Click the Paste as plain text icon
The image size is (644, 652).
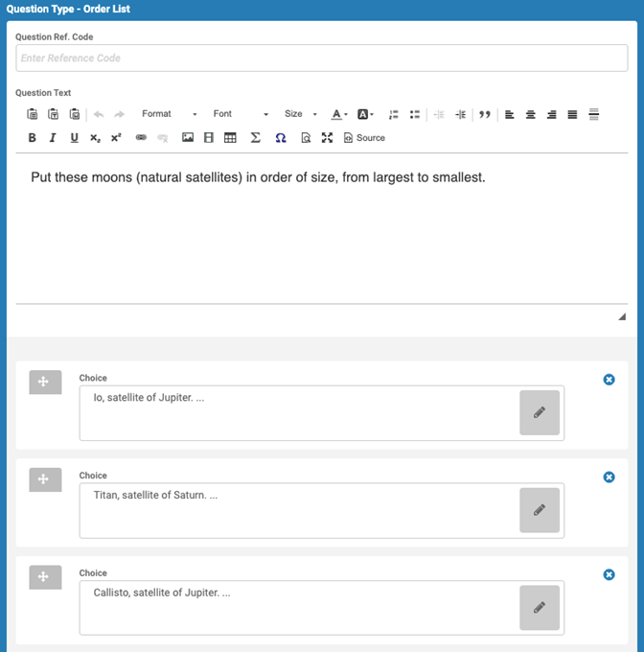tap(53, 114)
